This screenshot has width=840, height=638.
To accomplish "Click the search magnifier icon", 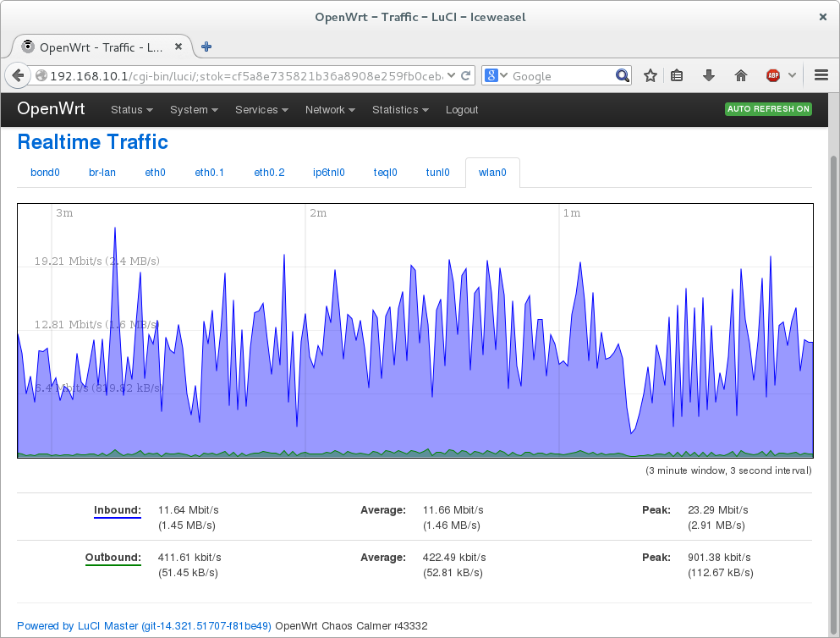I will pos(622,75).
